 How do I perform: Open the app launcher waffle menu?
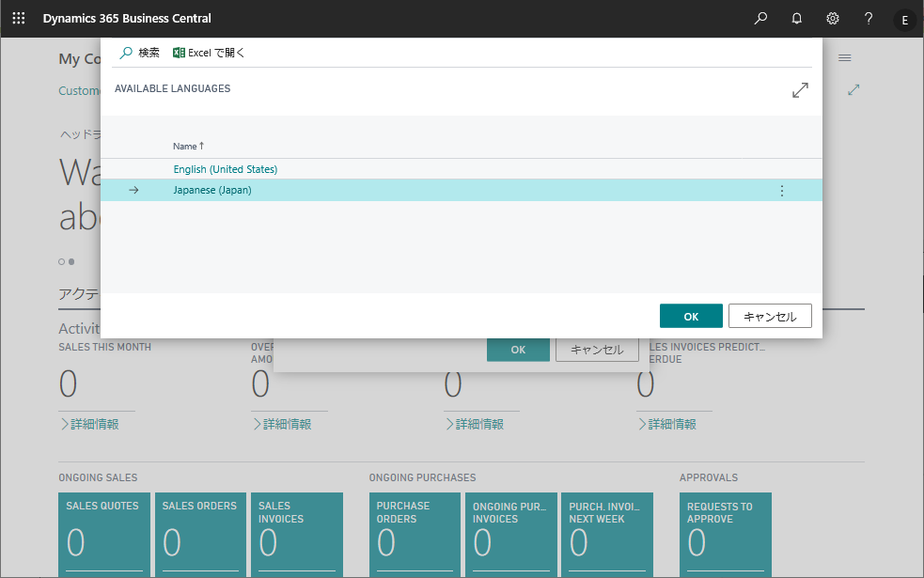point(19,18)
